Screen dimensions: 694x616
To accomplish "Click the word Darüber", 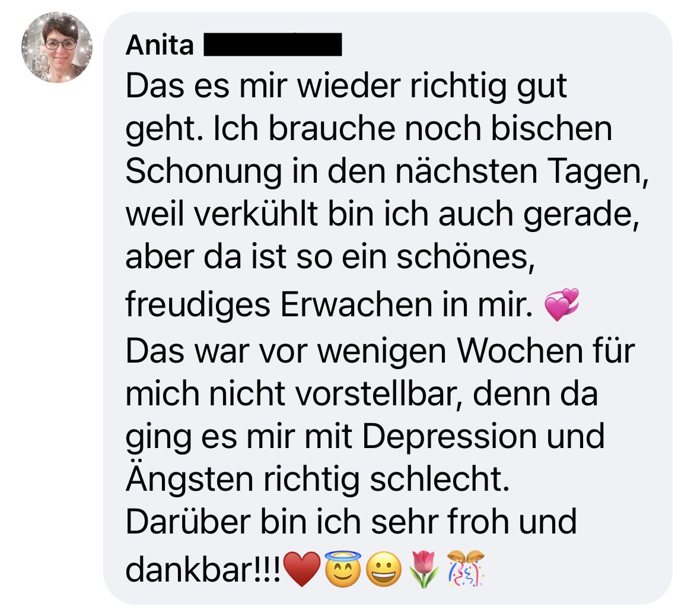I will point(188,522).
